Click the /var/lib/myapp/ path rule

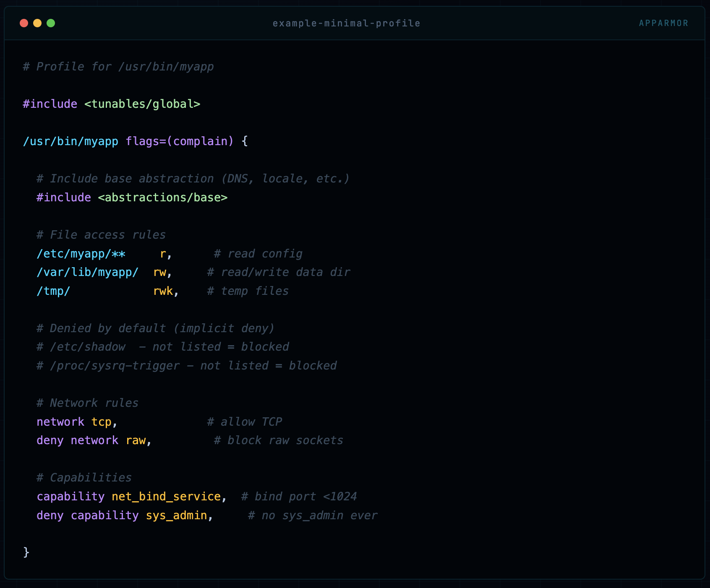pos(87,272)
